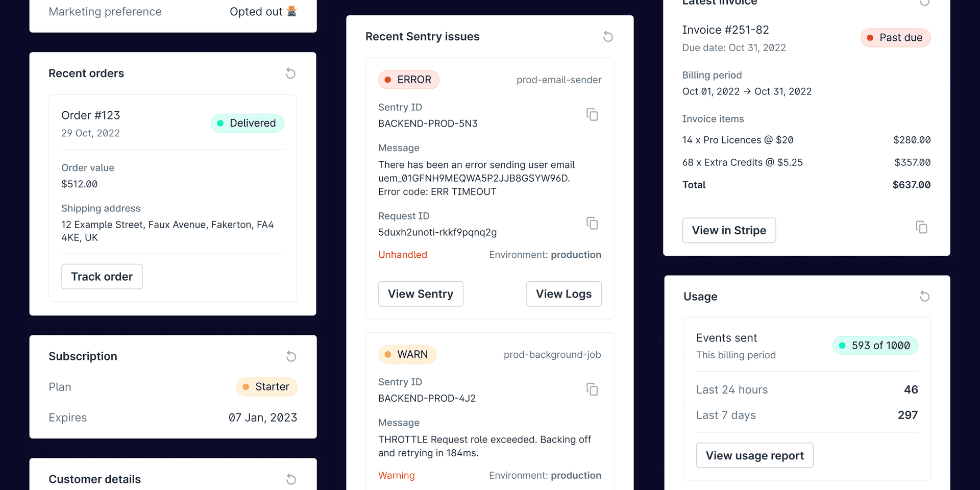Refresh the Recent orders panel

(290, 73)
